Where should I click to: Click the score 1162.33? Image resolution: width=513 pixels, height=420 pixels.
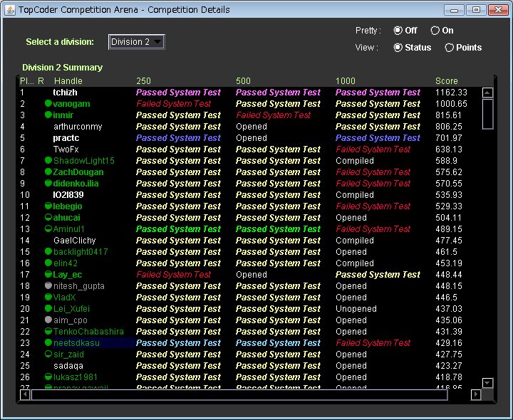click(451, 93)
